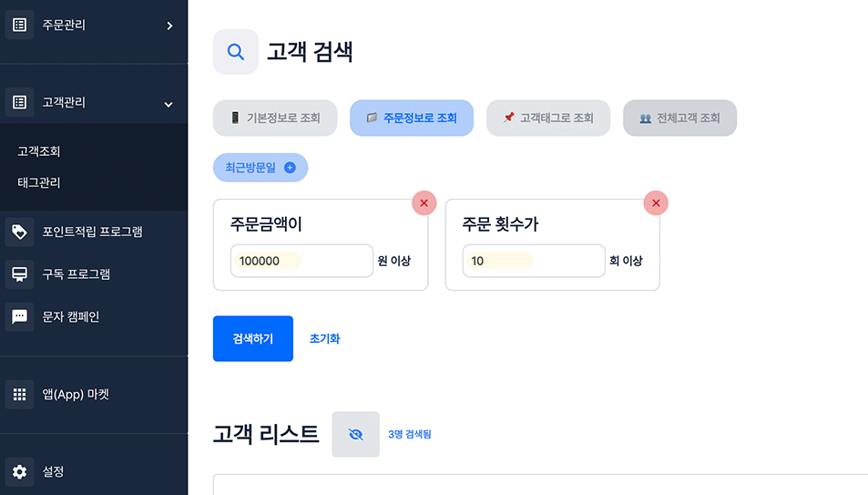Switch to the 고객태그로 조회 tab
The image size is (868, 495).
tap(547, 118)
